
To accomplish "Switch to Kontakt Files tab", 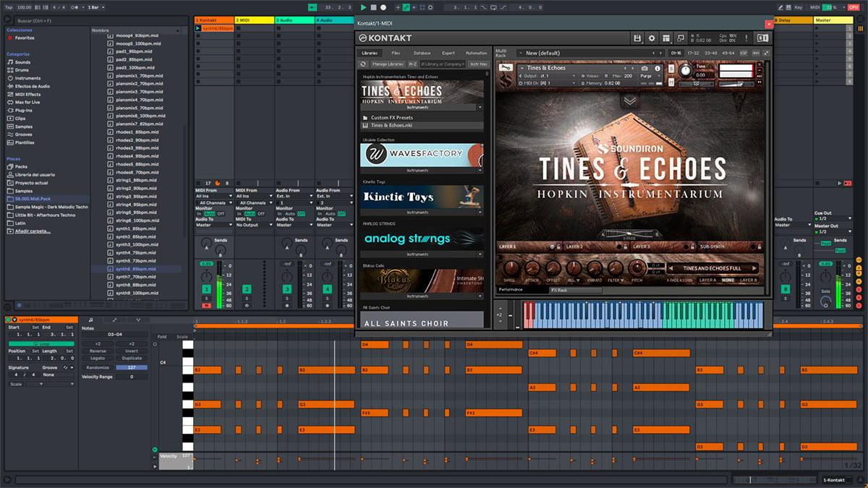I will [x=396, y=53].
